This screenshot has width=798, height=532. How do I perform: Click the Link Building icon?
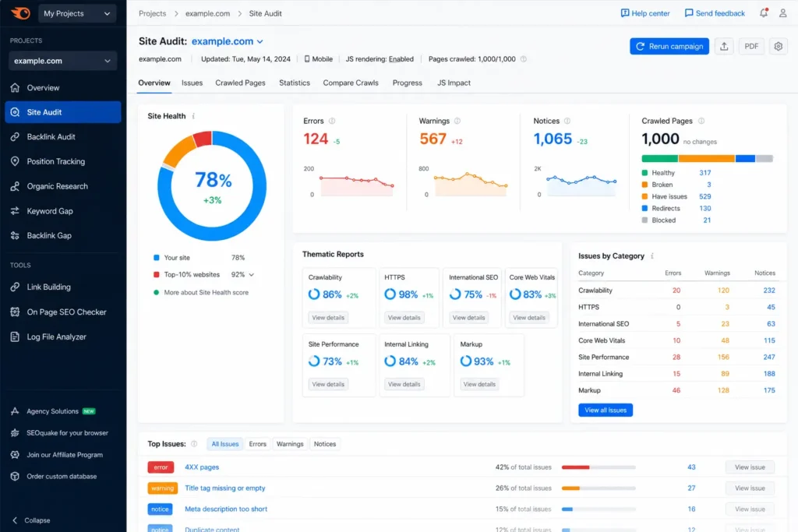pos(15,287)
